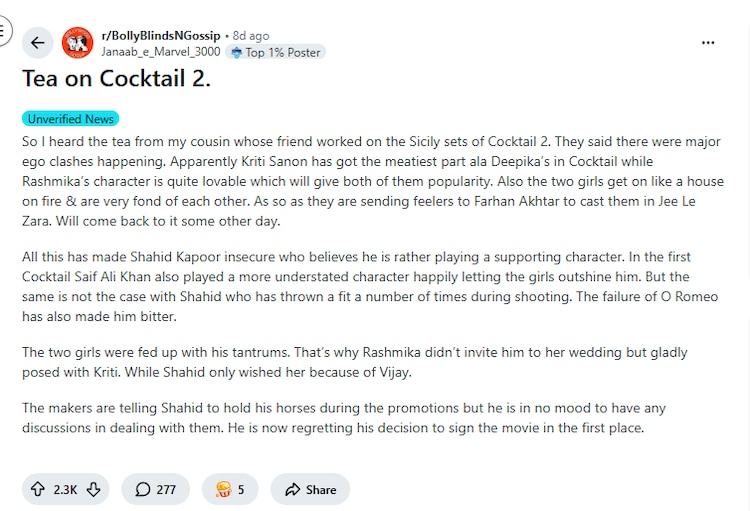Viewport: 750px width, 511px height.
Task: Click the 5 awards count
Action: click(241, 489)
